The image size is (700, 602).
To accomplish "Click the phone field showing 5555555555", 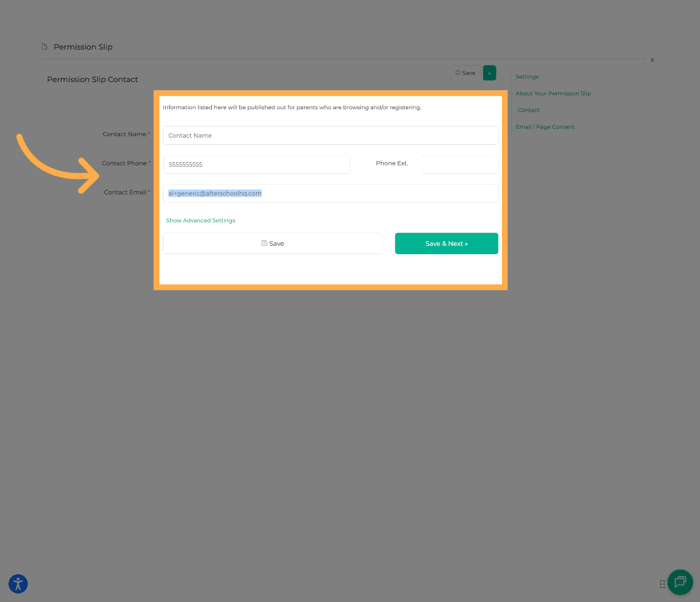I will point(256,164).
